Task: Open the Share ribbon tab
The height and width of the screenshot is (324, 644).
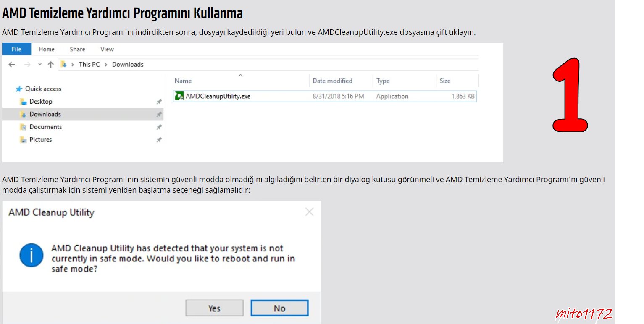Action: click(77, 49)
